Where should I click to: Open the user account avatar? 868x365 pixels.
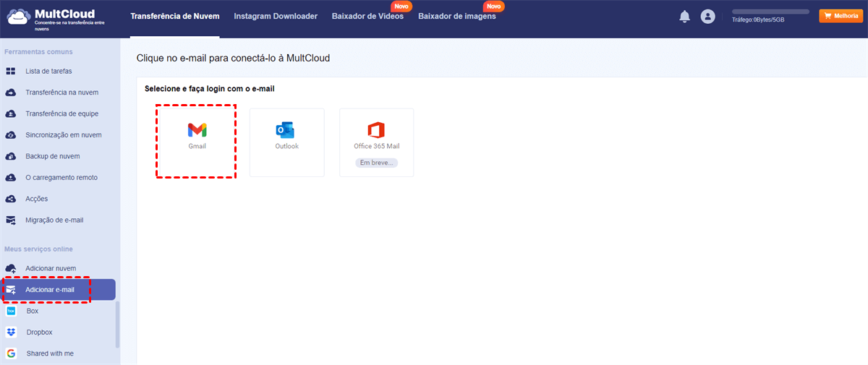(707, 17)
